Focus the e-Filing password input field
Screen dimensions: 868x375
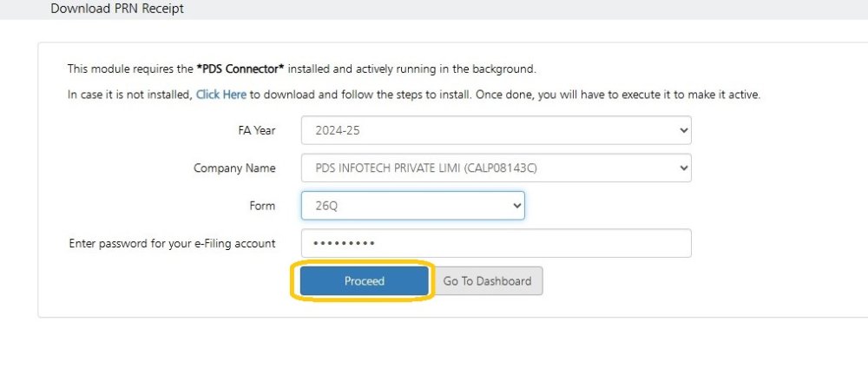[496, 244]
